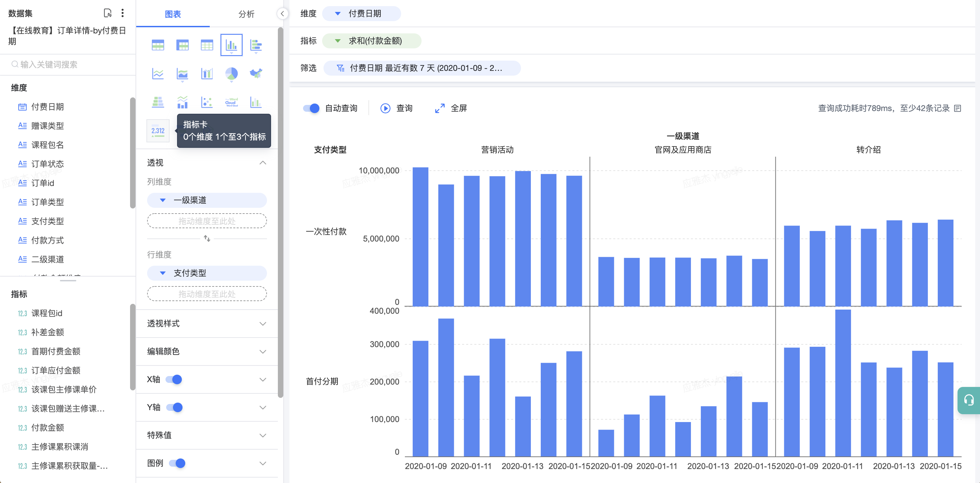Viewport: 980px width, 483px height.
Task: Select the dual-axis line and bar chart icon
Action: (x=183, y=102)
